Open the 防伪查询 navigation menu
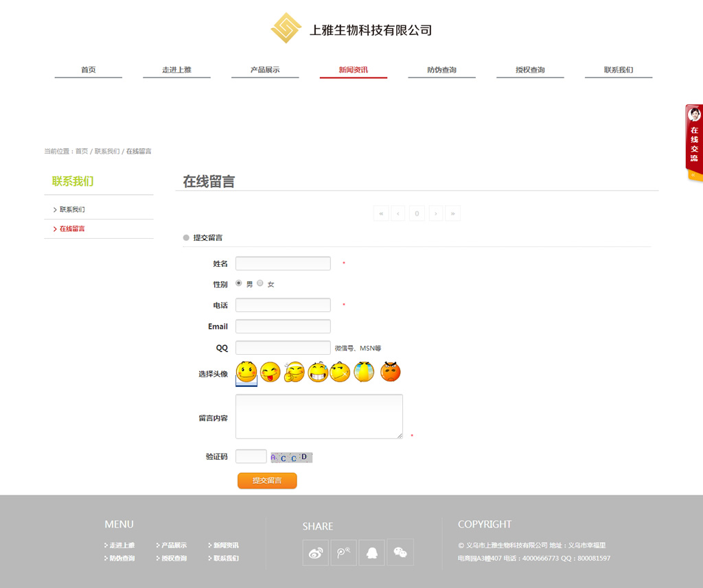The width and height of the screenshot is (703, 588). pyautogui.click(x=441, y=70)
